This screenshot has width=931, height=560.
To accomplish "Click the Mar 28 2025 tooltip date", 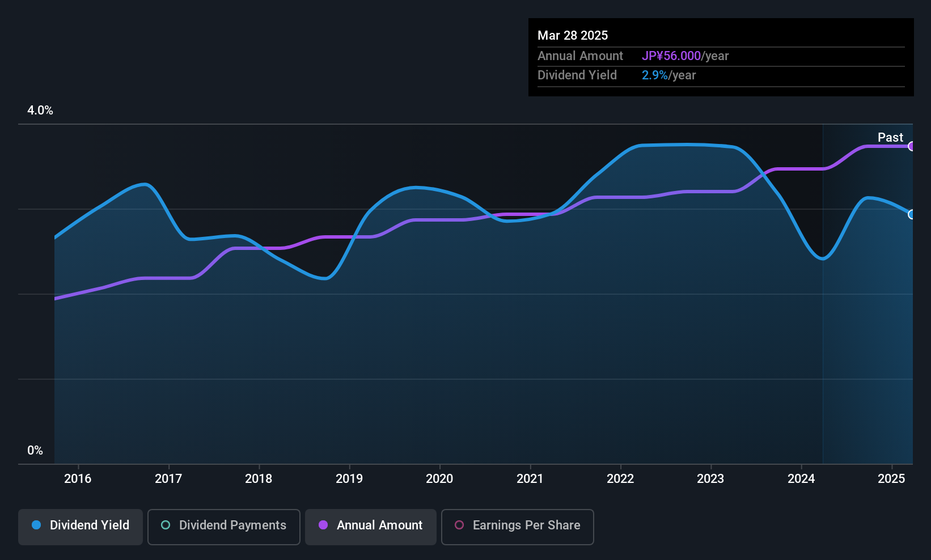I will pyautogui.click(x=573, y=35).
